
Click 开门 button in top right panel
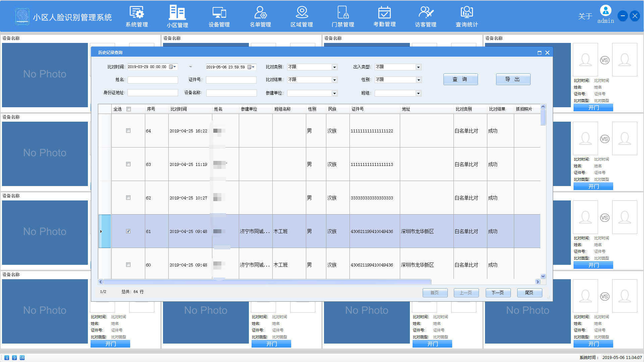click(x=593, y=108)
